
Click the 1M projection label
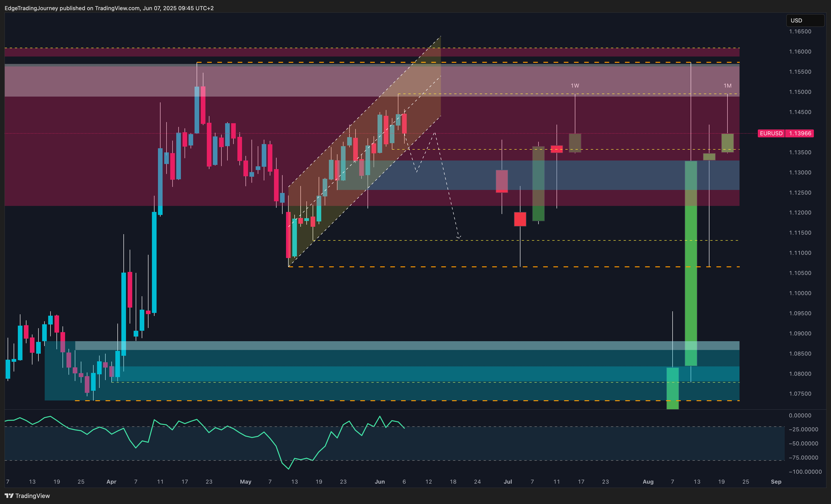pos(727,86)
